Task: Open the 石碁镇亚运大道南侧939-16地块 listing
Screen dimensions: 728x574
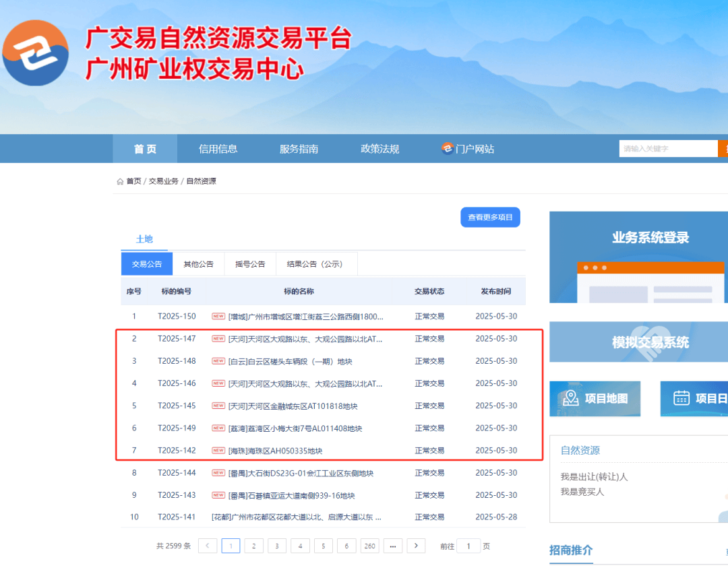Action: 292,496
